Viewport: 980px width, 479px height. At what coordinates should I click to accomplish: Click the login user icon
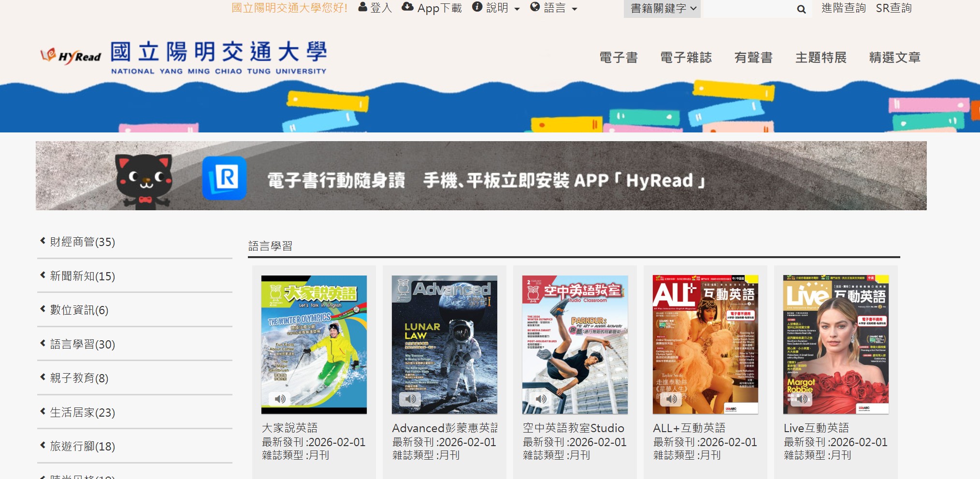coord(363,7)
